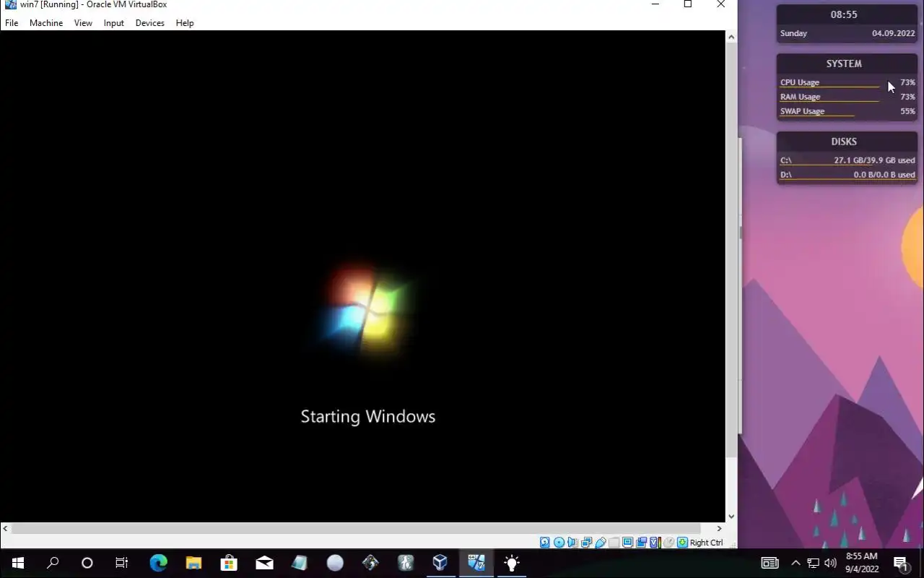The image size is (924, 578).
Task: Click the CPU virtualization status icon
Action: 654,543
